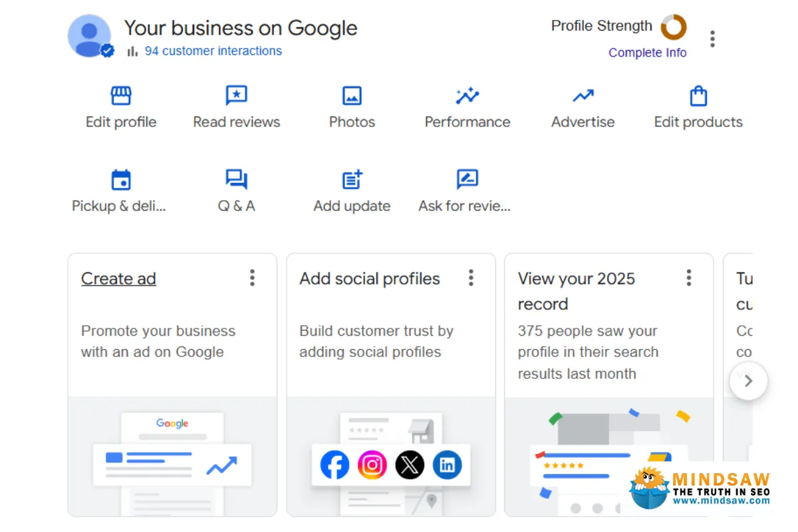
Task: Click the Read reviews star icon
Action: click(236, 96)
